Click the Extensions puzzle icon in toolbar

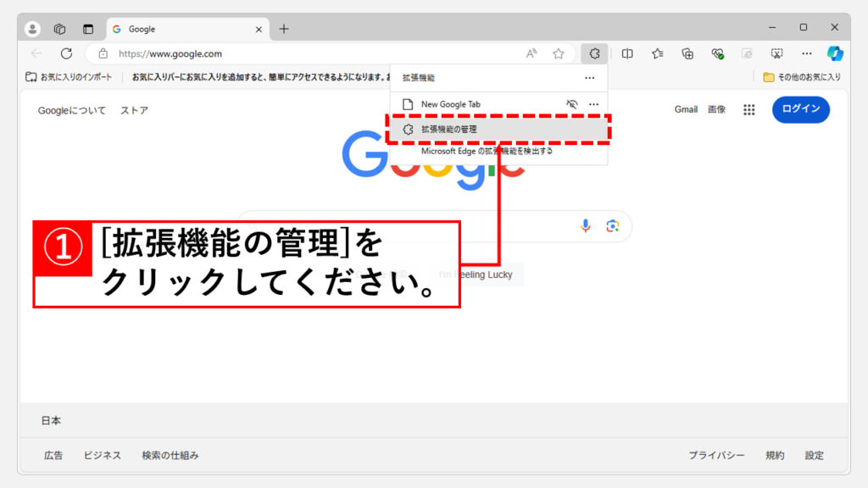[x=594, y=53]
